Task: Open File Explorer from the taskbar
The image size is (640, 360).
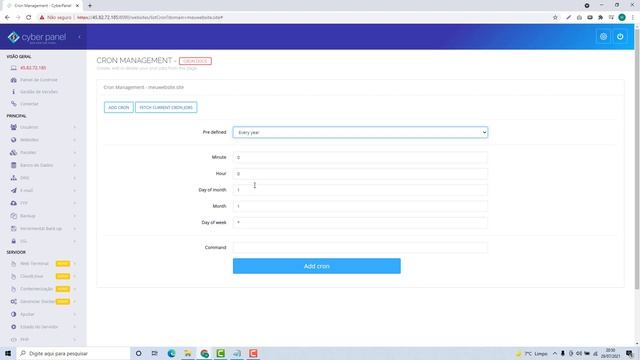Action: click(188, 353)
